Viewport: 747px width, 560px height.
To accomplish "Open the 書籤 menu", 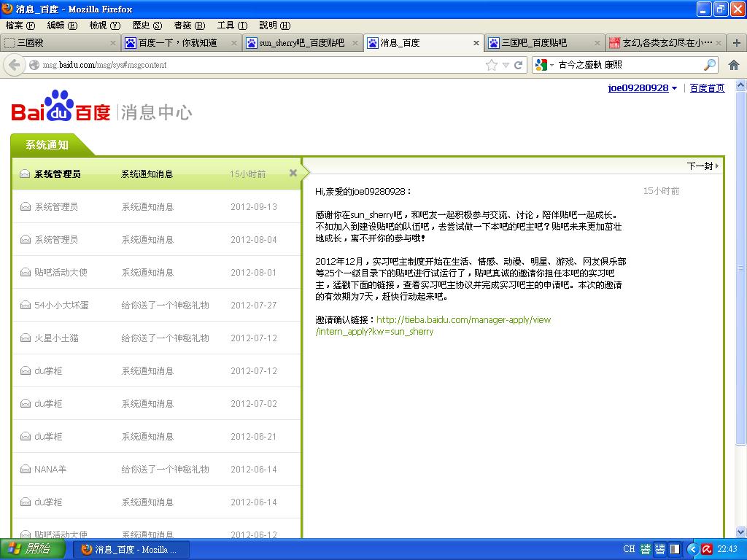I will tap(190, 26).
